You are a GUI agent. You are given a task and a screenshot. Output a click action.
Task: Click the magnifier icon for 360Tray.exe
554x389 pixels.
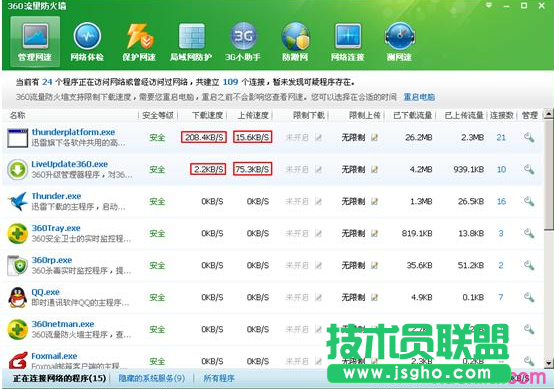click(x=529, y=233)
